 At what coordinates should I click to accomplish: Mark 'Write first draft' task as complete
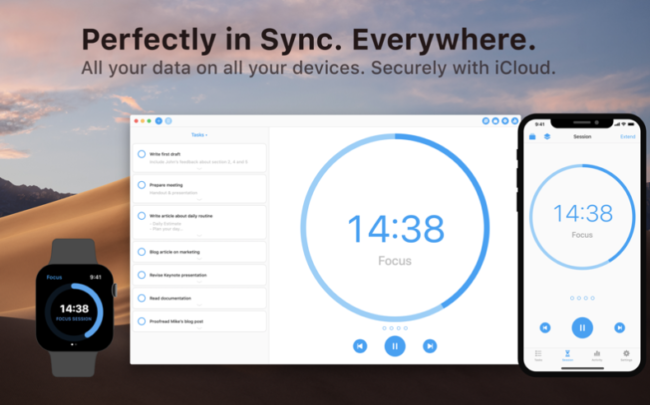pyautogui.click(x=141, y=154)
